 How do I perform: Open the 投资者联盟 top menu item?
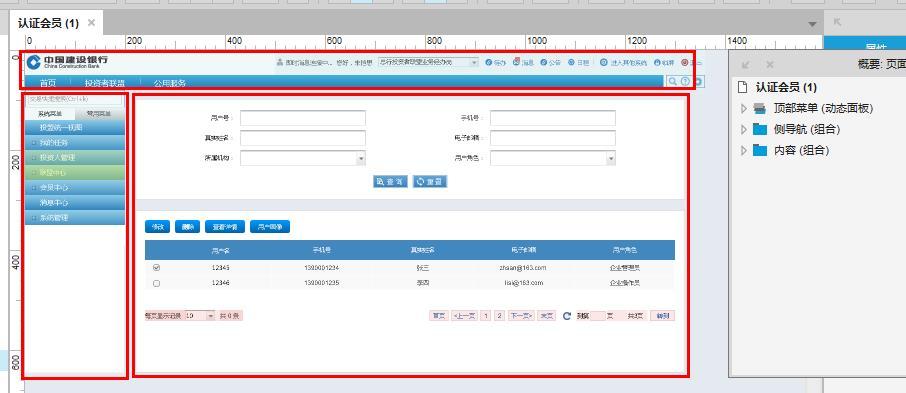point(105,83)
